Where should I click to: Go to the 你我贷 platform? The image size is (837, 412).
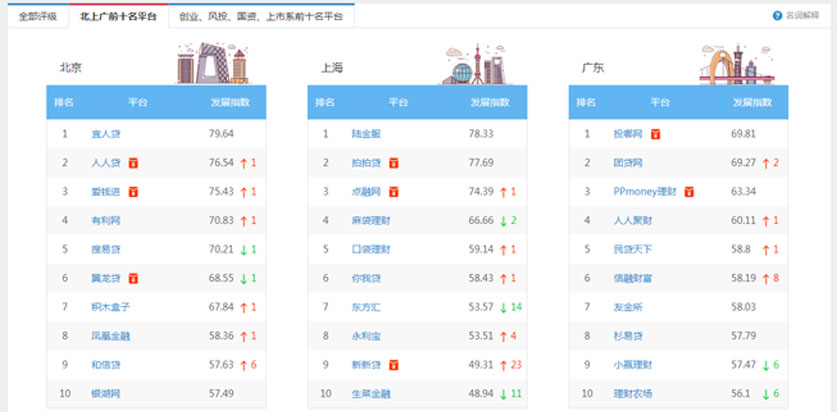pos(367,278)
